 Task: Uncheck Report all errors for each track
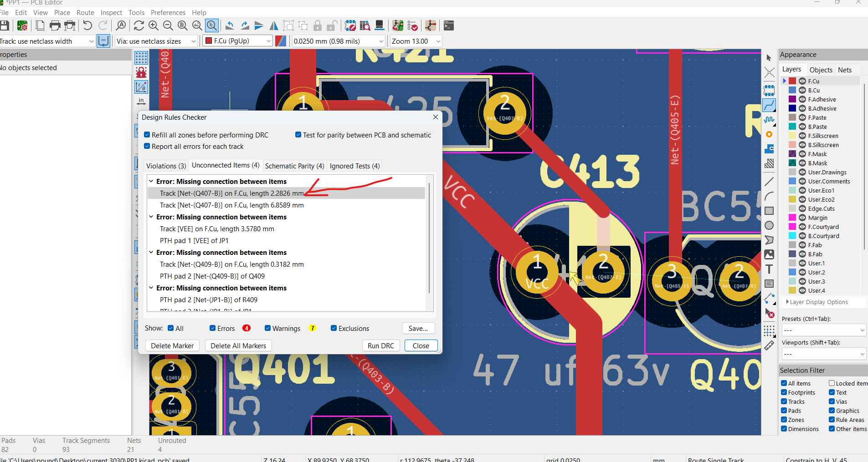(147, 146)
